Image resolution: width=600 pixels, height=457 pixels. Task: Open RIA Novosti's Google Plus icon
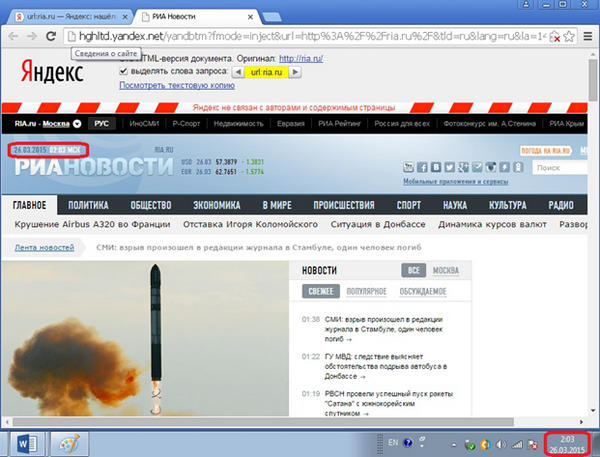tap(463, 167)
